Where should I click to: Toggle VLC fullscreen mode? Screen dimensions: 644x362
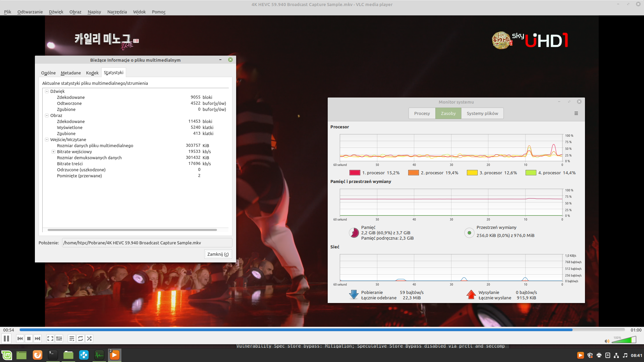(50, 339)
